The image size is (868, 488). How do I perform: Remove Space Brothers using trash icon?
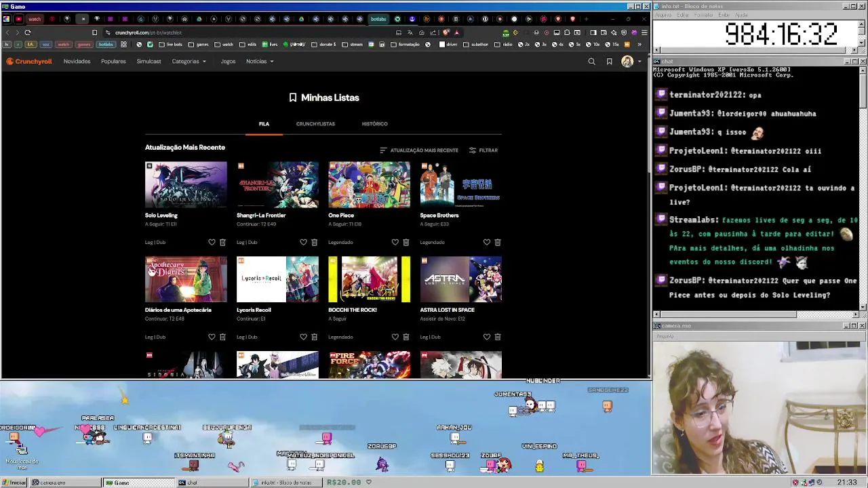tap(497, 242)
